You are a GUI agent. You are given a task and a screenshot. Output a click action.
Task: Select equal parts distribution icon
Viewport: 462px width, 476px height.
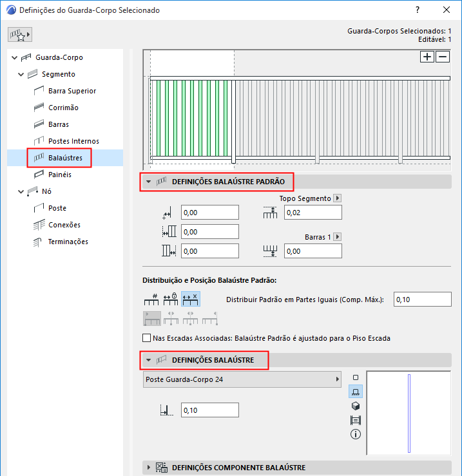(x=191, y=300)
